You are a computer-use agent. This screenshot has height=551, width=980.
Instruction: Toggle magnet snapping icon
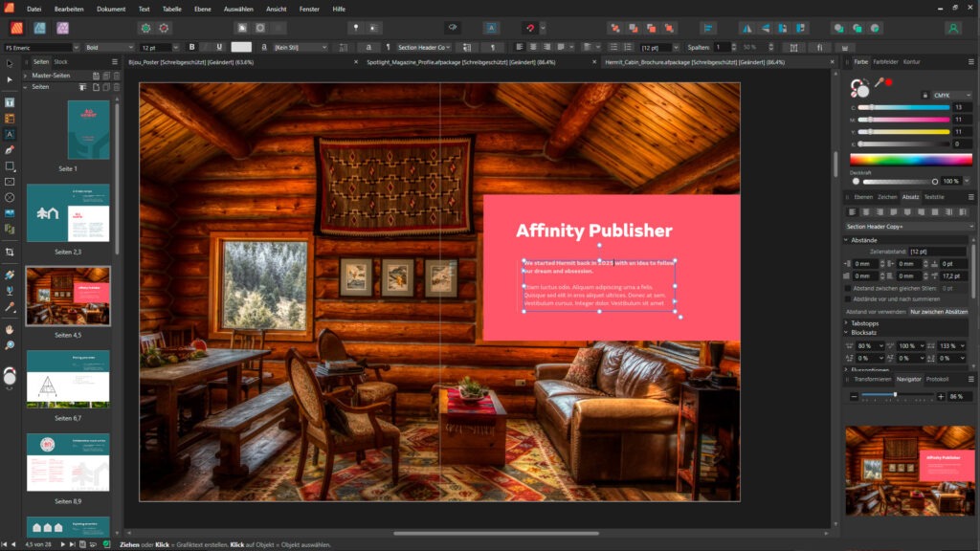(530, 28)
